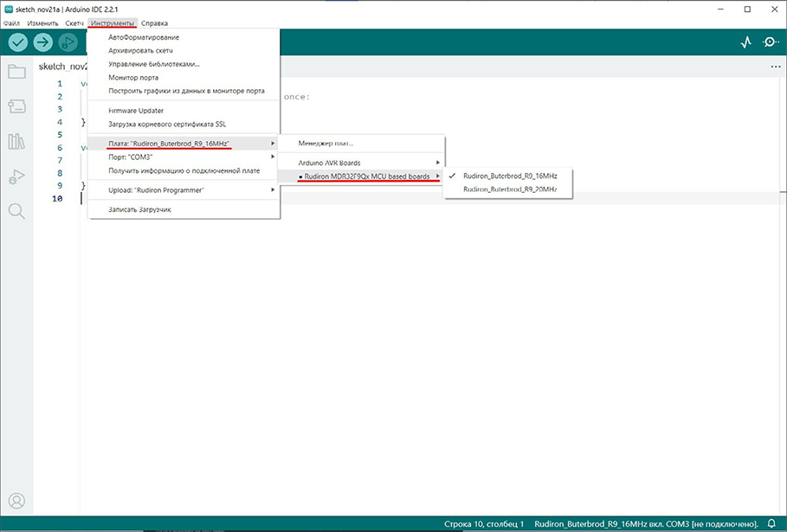Click line number 10 in the gutter
787x532 pixels.
[57, 199]
